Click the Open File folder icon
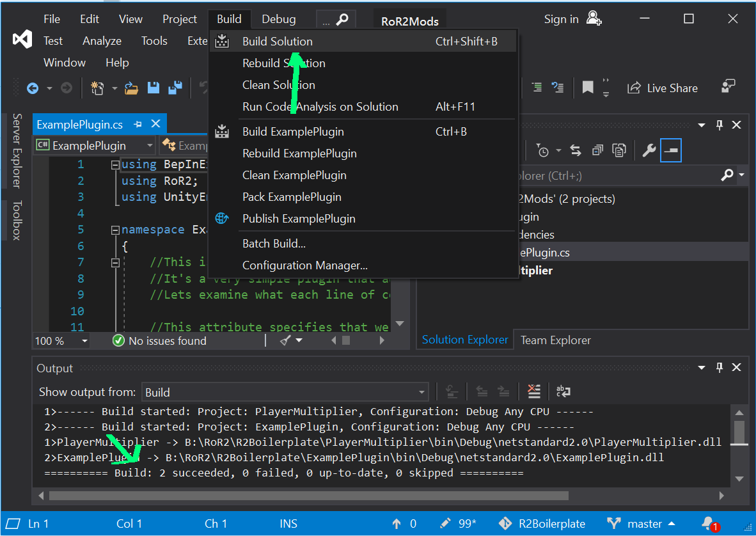This screenshot has width=756, height=536. pyautogui.click(x=131, y=88)
